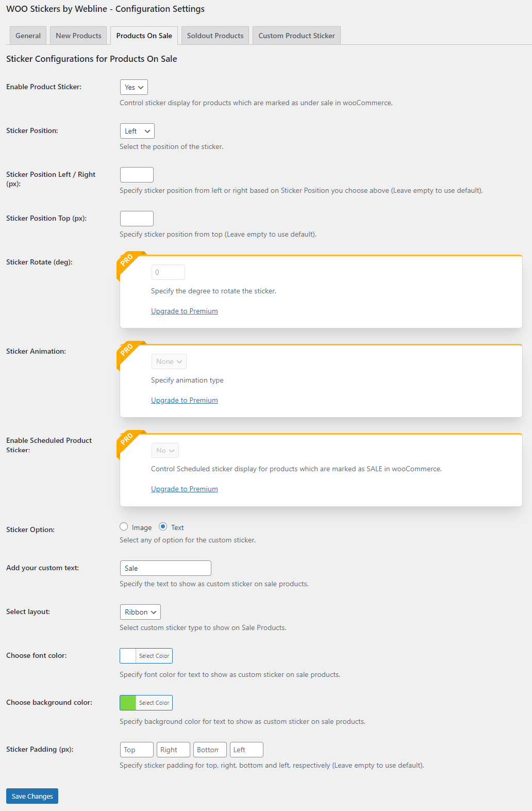Open the Soldout Products tab

click(215, 36)
